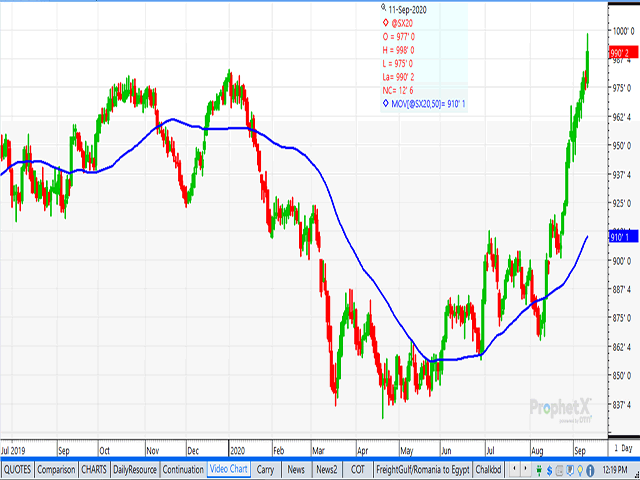Image resolution: width=640 pixels, height=480 pixels.
Task: Select the CHARTS tab
Action: [x=94, y=469]
